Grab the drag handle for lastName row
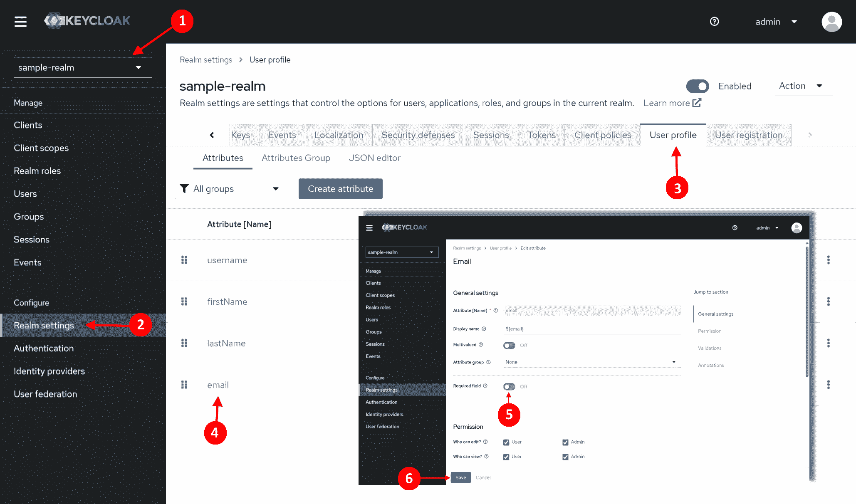 click(184, 343)
